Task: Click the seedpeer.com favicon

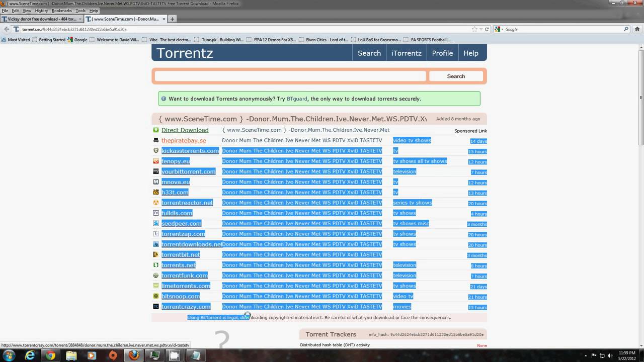Action: pos(156,223)
